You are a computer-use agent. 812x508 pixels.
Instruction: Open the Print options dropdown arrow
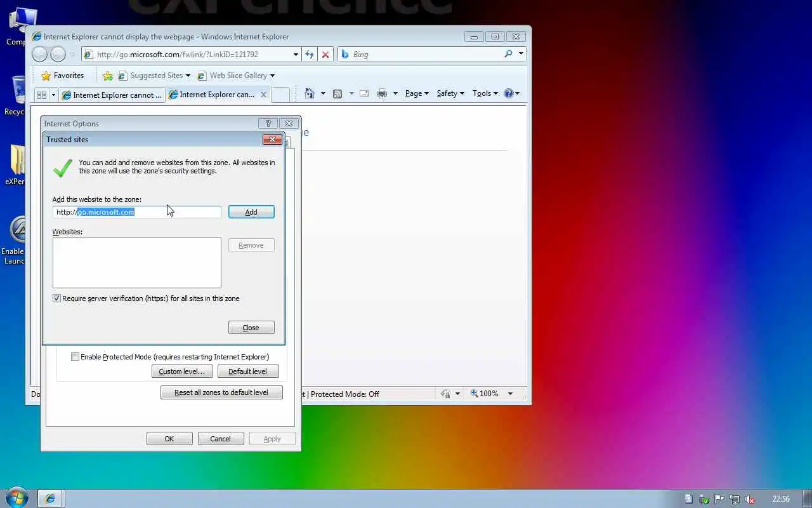[x=395, y=93]
